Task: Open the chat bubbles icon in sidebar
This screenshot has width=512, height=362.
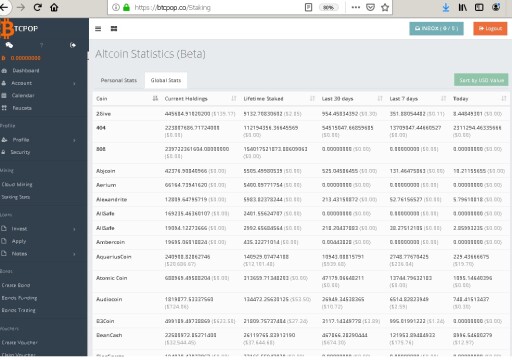Action: click(9, 45)
